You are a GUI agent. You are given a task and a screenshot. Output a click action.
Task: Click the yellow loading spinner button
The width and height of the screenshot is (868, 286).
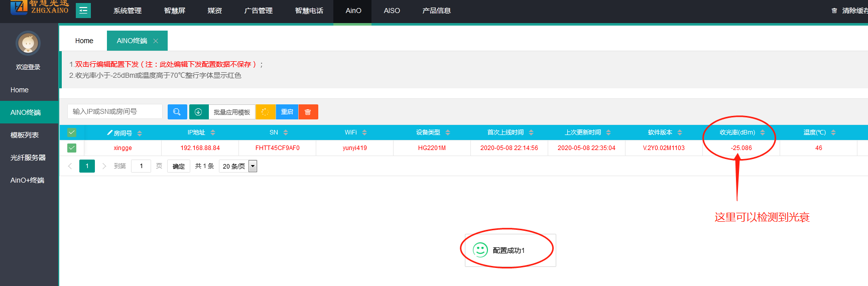coord(265,112)
